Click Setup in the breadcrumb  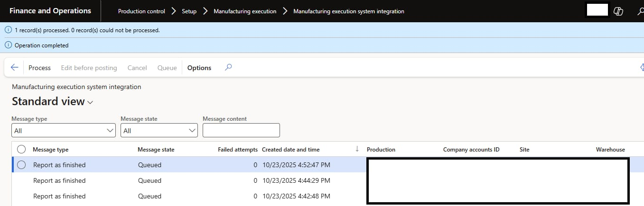click(189, 11)
